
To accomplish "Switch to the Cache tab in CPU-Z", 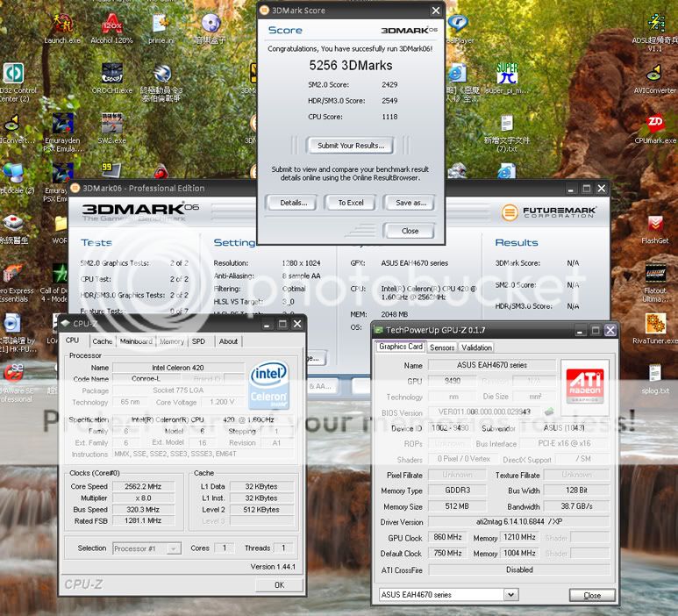I will tap(102, 341).
